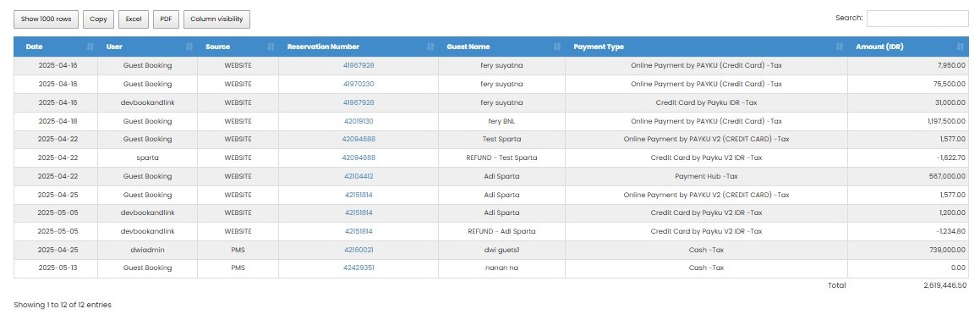
Task: Open the Show 1000 rows selector
Action: (x=47, y=19)
